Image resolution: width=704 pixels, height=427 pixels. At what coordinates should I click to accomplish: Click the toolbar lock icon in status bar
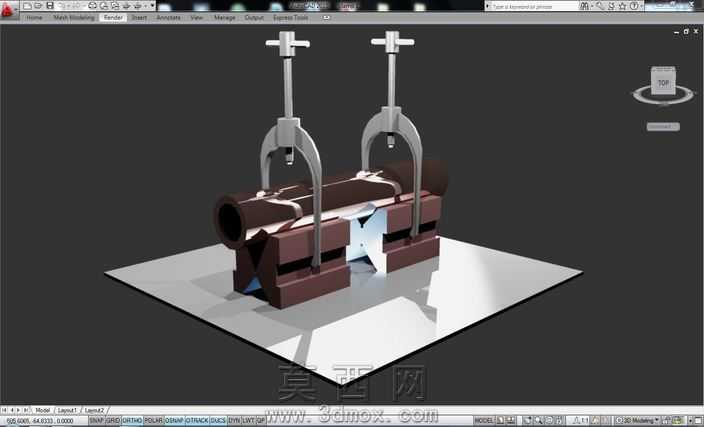pyautogui.click(x=666, y=421)
